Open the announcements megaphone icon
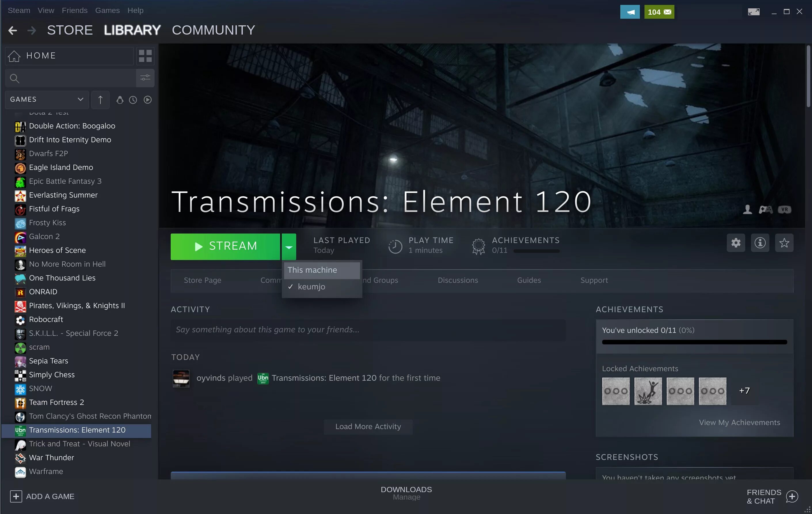The height and width of the screenshot is (514, 812). pos(630,12)
